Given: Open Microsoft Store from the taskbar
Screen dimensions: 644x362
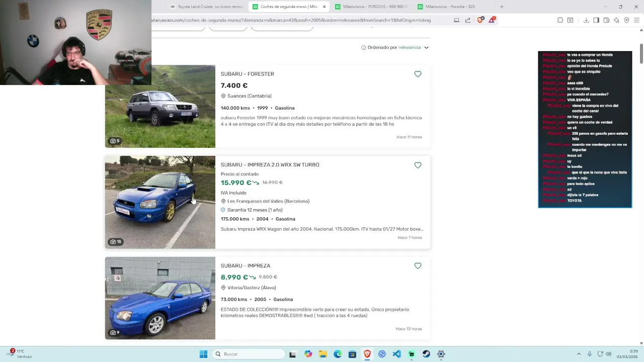Looking at the screenshot, I should (x=352, y=354).
